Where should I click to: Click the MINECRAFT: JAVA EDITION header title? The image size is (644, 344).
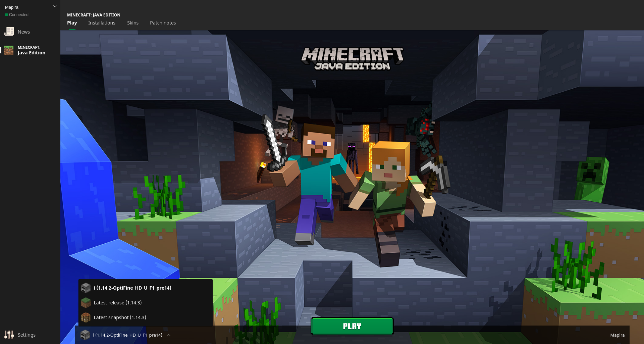[94, 15]
